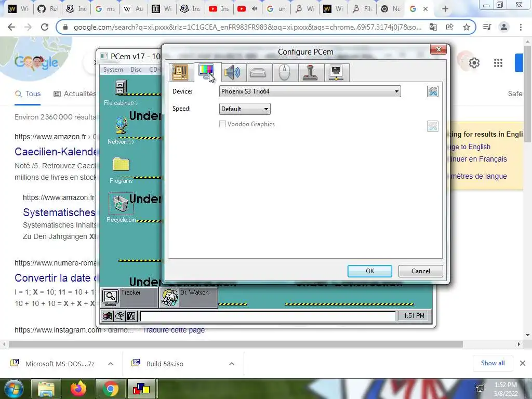Confirm settings with the OK button

click(370, 271)
